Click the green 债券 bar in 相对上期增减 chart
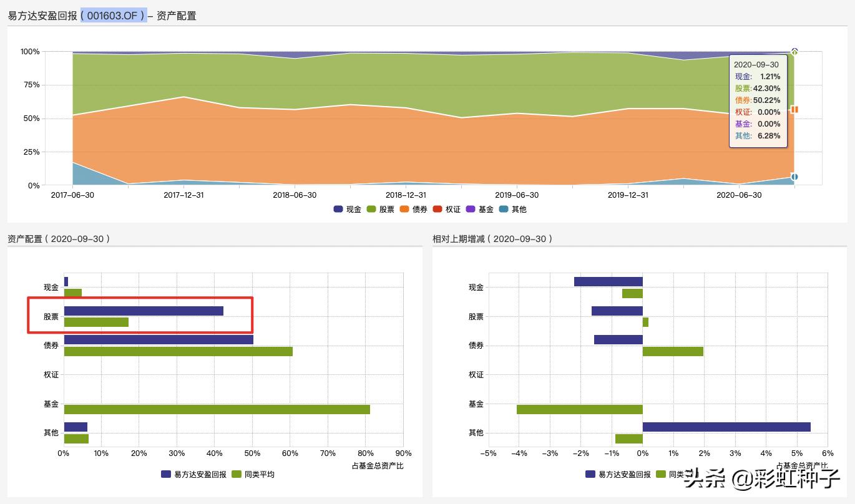This screenshot has height=504, width=855. tap(673, 351)
